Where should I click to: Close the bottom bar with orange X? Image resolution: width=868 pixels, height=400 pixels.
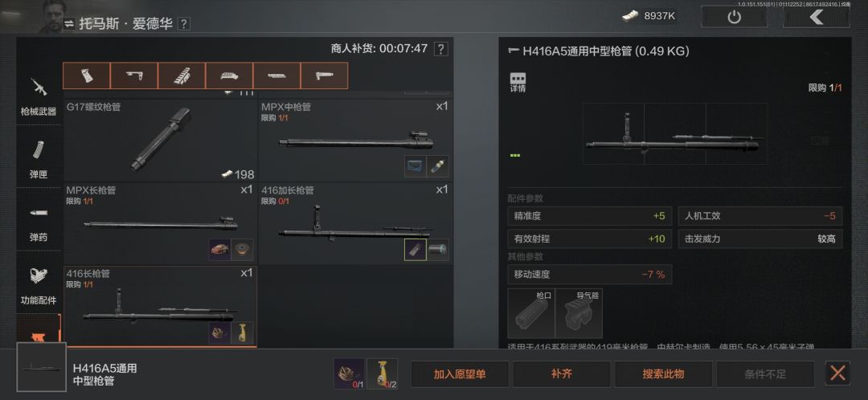pos(837,373)
